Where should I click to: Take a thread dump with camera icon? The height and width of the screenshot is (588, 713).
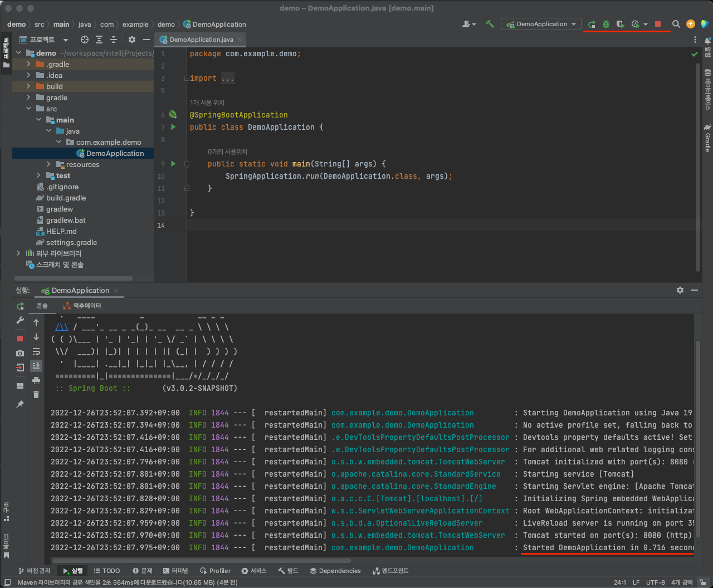pyautogui.click(x=20, y=352)
